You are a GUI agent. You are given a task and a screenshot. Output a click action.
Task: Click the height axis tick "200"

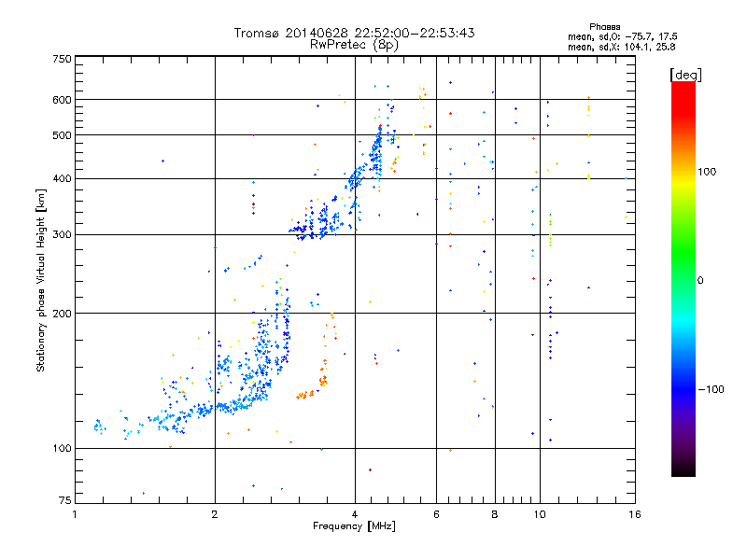pos(62,314)
